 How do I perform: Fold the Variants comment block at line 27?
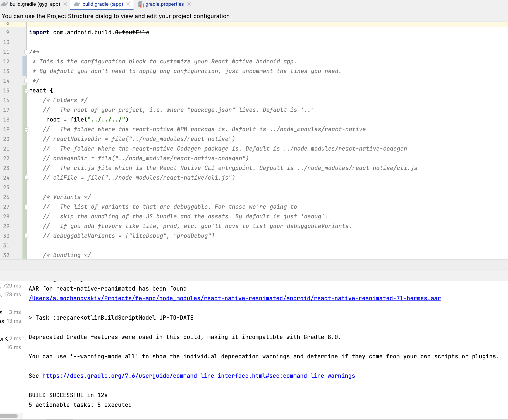pyautogui.click(x=26, y=207)
